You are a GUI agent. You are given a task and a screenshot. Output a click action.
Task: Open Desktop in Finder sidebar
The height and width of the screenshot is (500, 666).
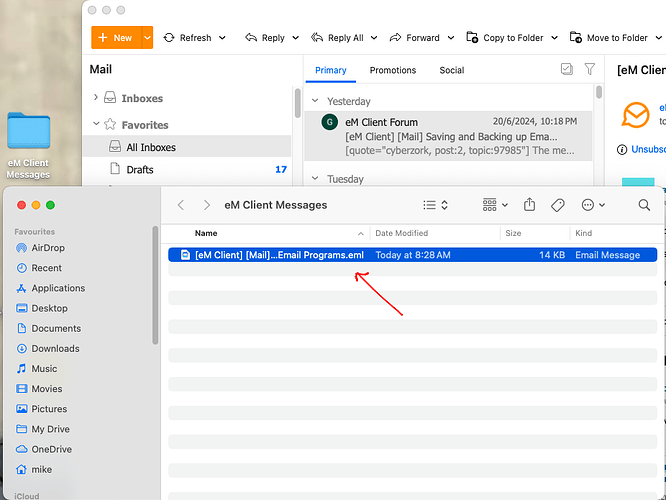pyautogui.click(x=42, y=308)
